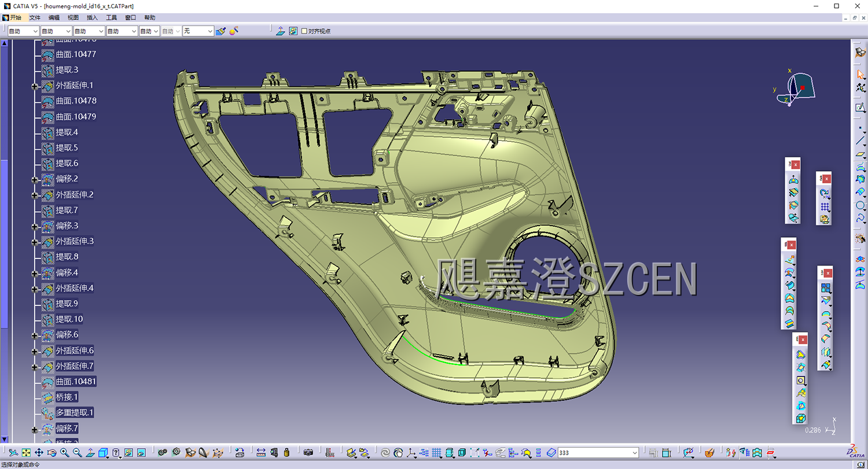Click the Measure Between ruler icon

pos(261,452)
